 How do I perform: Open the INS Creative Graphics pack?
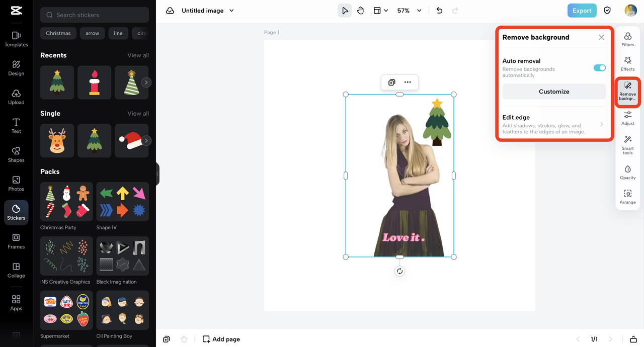pyautogui.click(x=66, y=256)
